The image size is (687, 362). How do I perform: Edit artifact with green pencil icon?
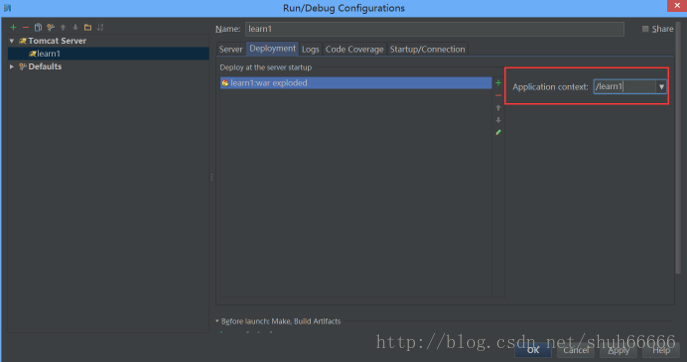(x=498, y=132)
